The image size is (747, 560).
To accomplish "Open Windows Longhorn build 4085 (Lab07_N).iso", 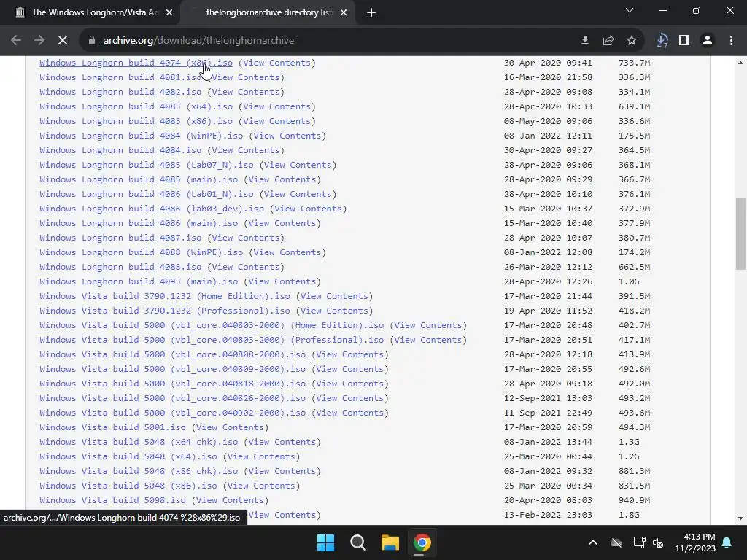I will coord(146,165).
